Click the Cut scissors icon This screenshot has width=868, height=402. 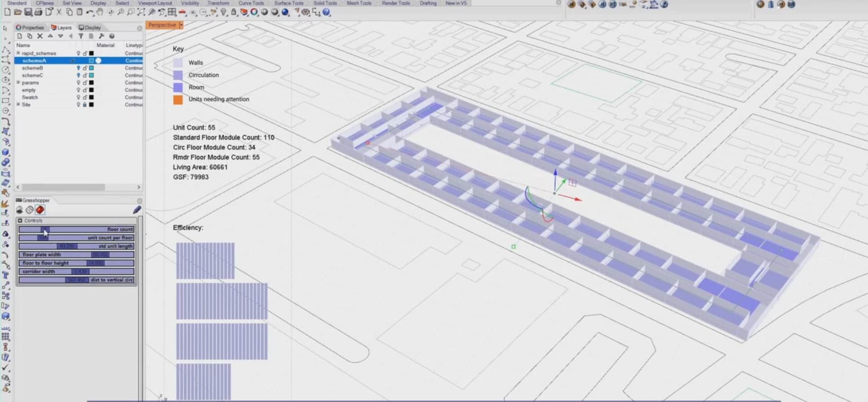[x=59, y=12]
